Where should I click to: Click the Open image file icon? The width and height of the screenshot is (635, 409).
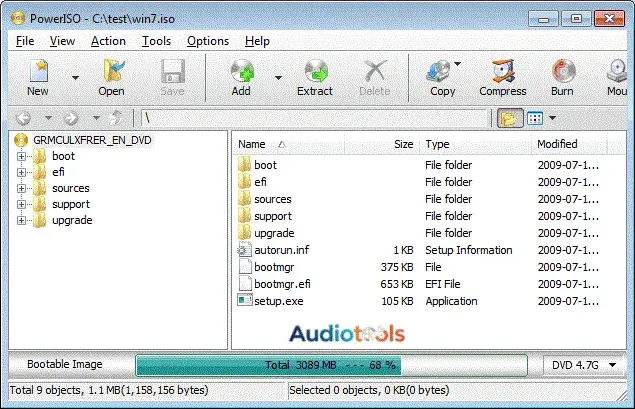(113, 71)
